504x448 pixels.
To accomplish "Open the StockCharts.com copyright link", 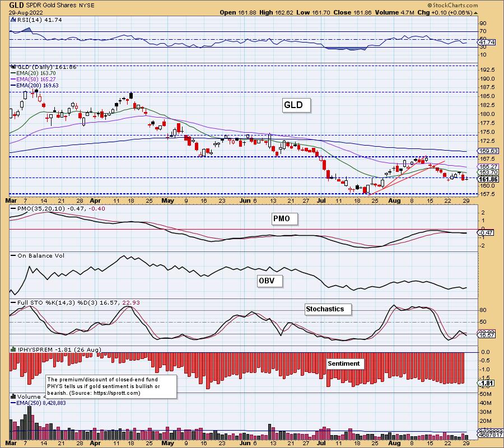I will [x=452, y=5].
